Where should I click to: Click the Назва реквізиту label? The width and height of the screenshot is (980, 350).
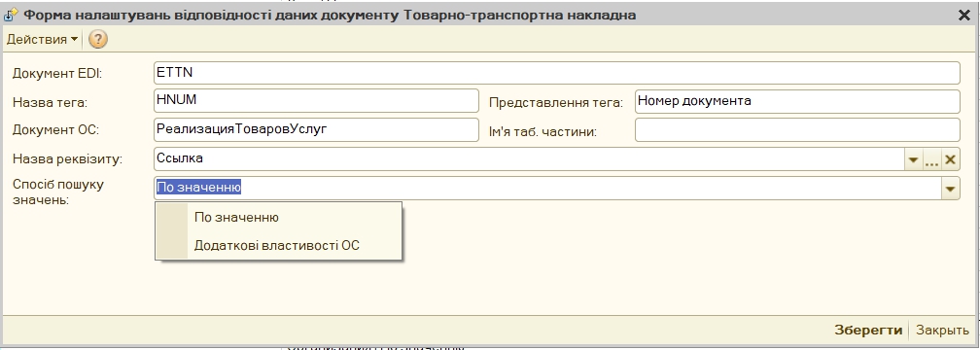coord(67,159)
